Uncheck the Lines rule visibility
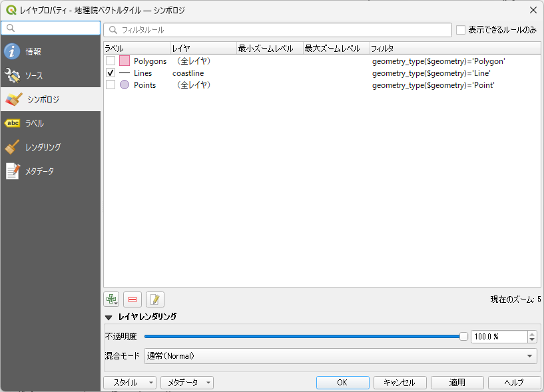This screenshot has height=392, width=544. 111,73
